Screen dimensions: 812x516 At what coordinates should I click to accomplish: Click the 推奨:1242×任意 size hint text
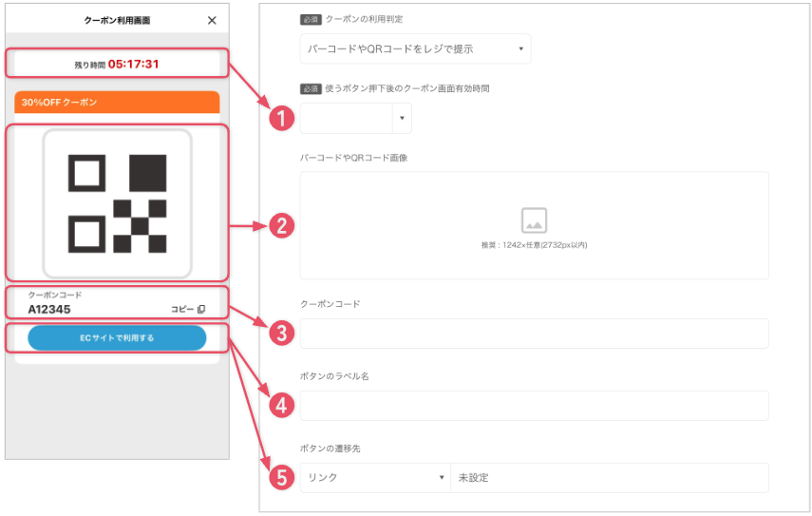[x=534, y=245]
